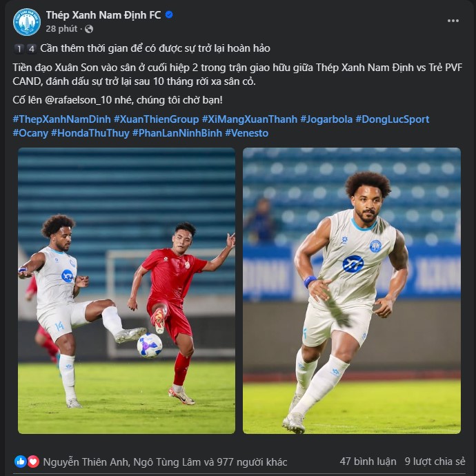Click the blue verified badge icon

tap(169, 15)
